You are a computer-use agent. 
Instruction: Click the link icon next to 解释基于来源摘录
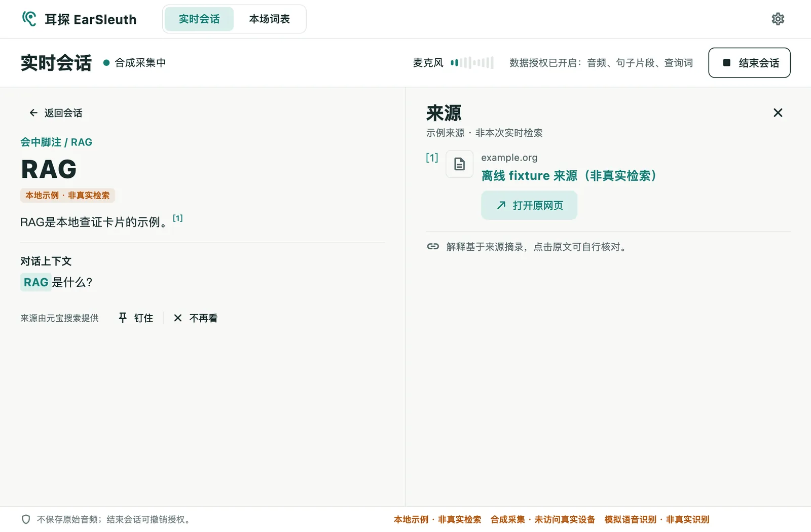pyautogui.click(x=433, y=247)
